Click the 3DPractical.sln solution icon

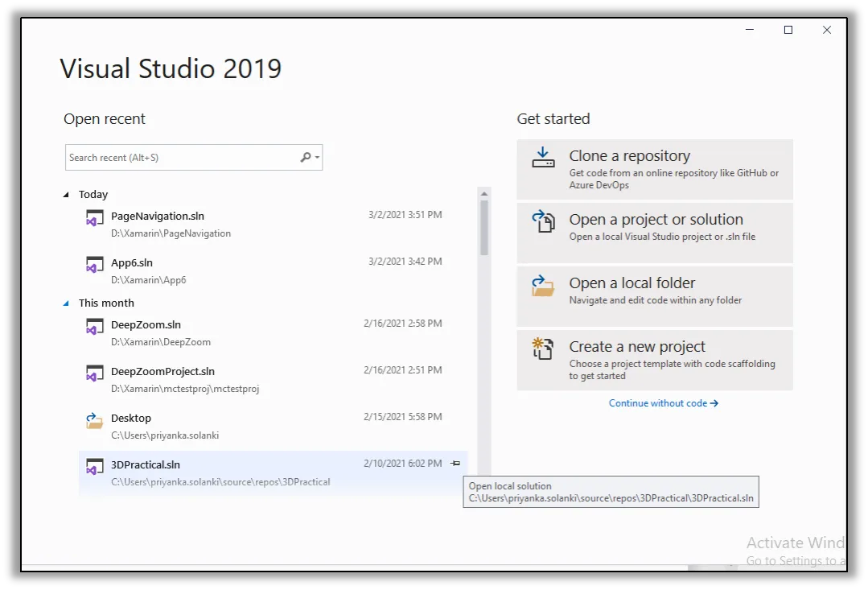(95, 467)
